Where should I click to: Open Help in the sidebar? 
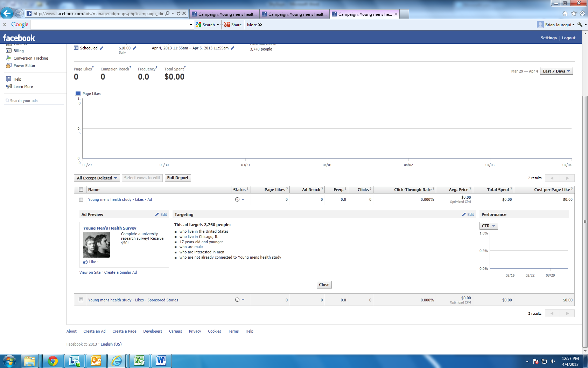click(17, 79)
